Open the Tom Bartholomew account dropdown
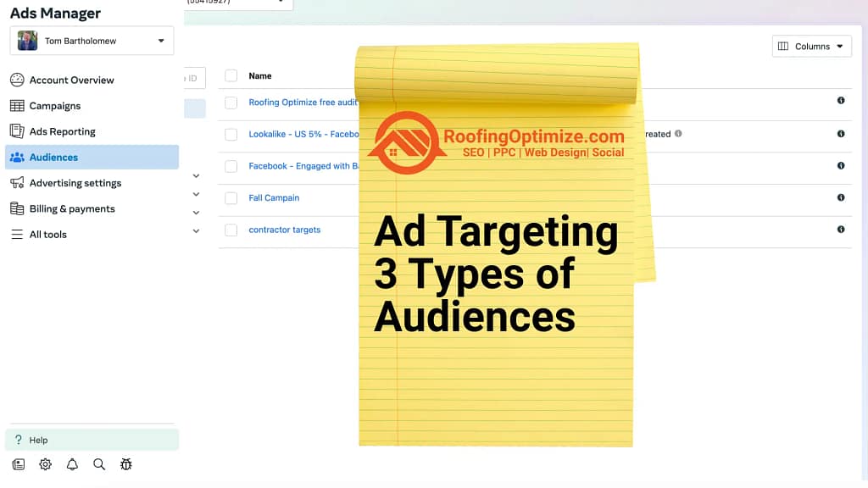The height and width of the screenshot is (488, 868). point(92,40)
